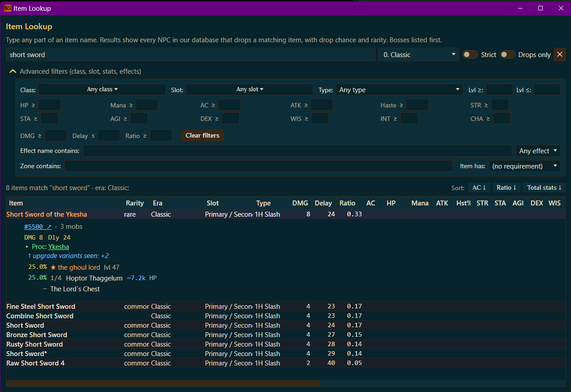Open the Any type dropdown
The image size is (571, 392).
point(399,89)
